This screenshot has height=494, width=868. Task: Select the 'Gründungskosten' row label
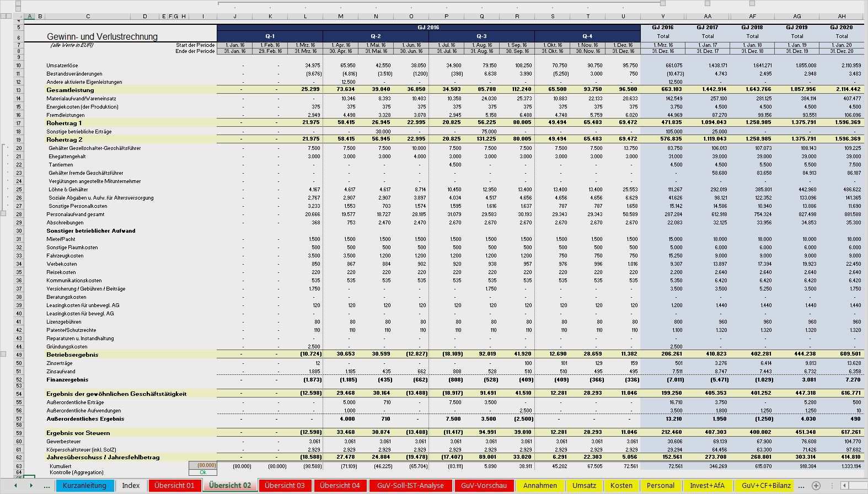[x=67, y=346]
